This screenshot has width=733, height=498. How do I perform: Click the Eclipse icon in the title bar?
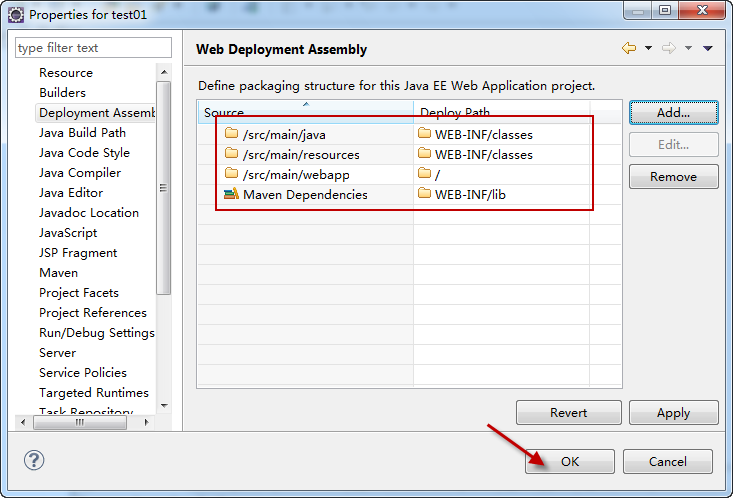[x=15, y=14]
